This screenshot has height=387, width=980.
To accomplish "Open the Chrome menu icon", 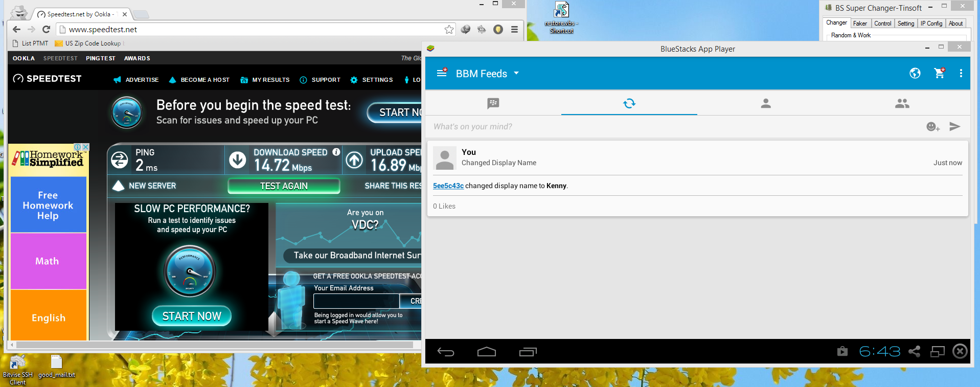I will point(514,30).
